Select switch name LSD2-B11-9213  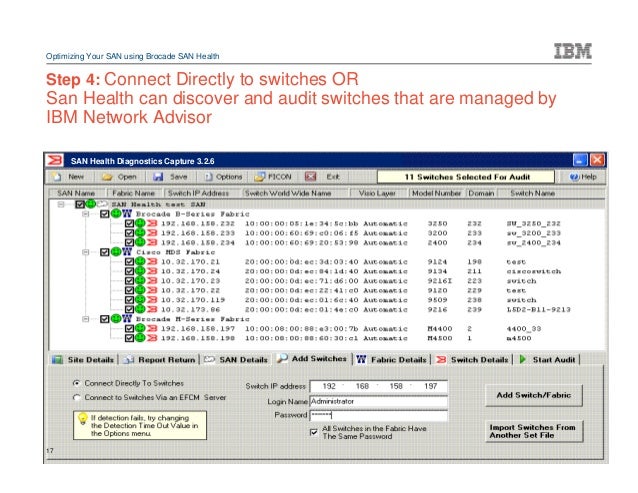tap(538, 310)
